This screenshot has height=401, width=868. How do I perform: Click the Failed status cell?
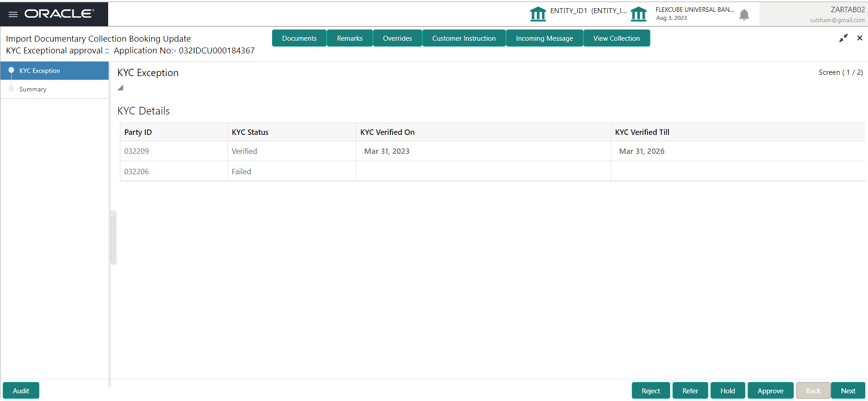click(x=292, y=172)
